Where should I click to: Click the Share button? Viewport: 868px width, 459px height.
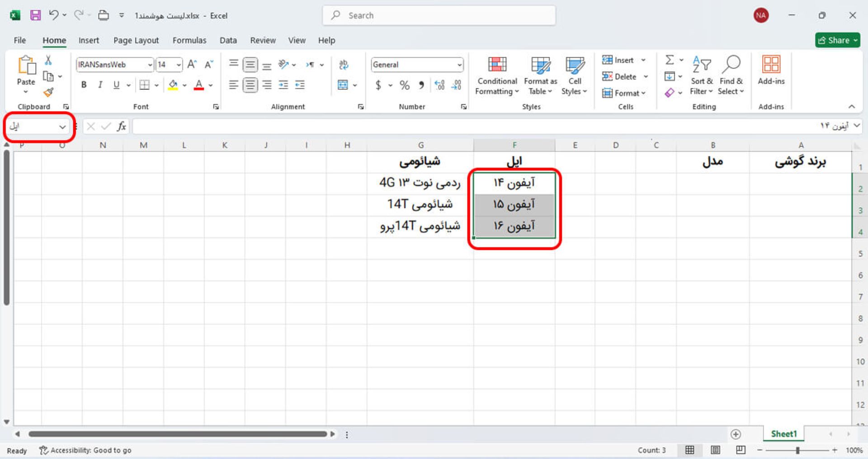point(837,40)
